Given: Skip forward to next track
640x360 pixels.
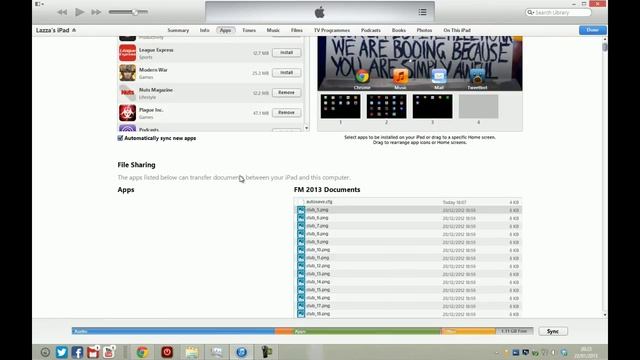Looking at the screenshot, I should click(x=96, y=12).
